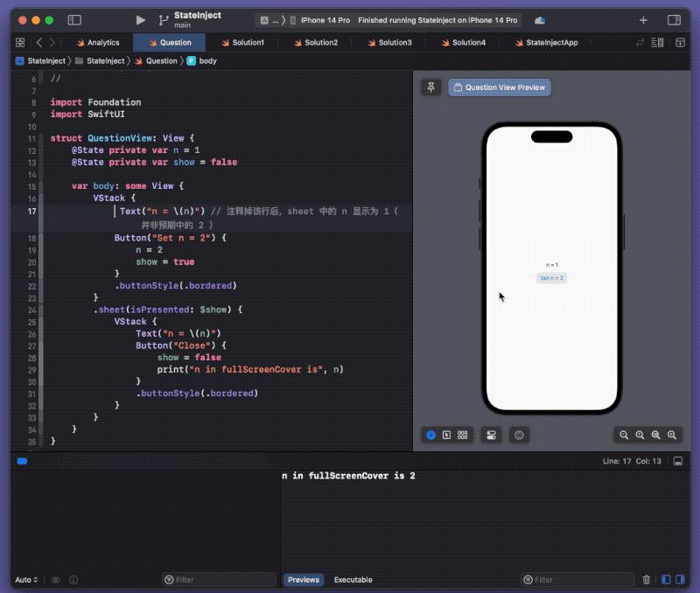Select the Question View Preview button
Viewport: 700px width, 593px height.
coord(499,87)
